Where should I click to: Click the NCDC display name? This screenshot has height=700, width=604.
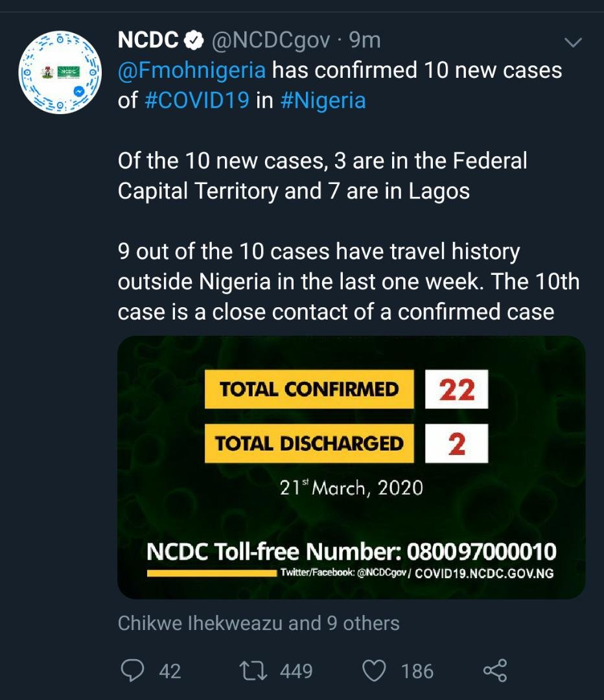[148, 41]
